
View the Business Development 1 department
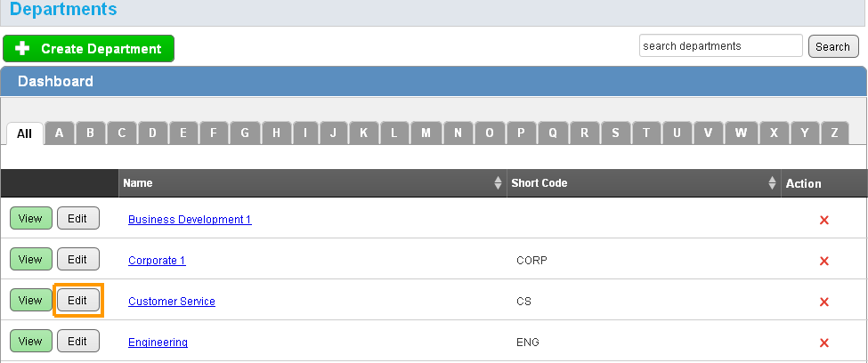[30, 219]
